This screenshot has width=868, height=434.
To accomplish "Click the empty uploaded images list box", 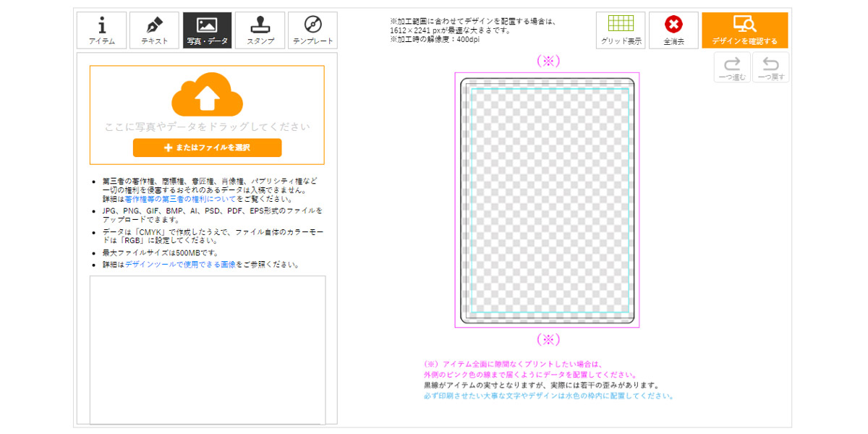I will pos(207,349).
